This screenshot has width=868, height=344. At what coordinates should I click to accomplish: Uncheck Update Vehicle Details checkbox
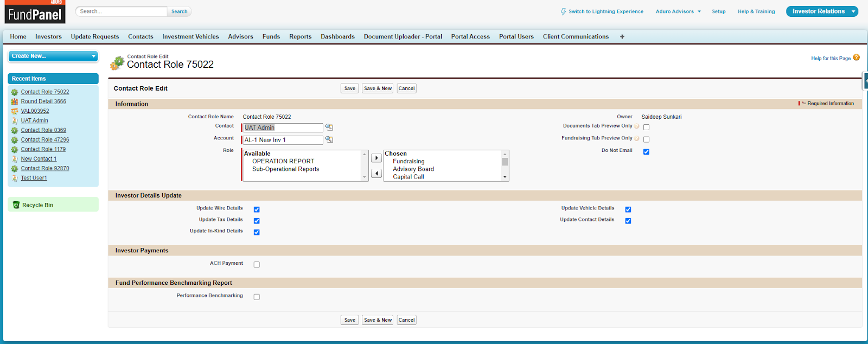pos(628,209)
